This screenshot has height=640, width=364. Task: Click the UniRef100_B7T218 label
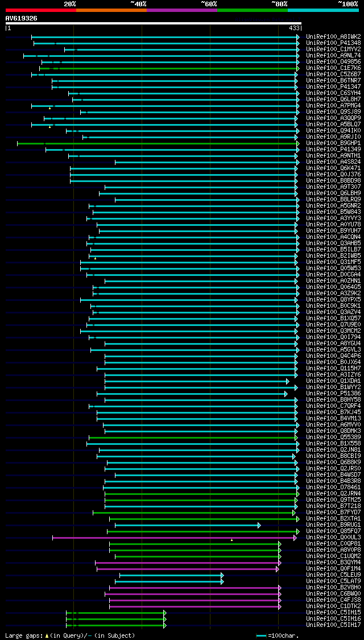[x=333, y=506]
